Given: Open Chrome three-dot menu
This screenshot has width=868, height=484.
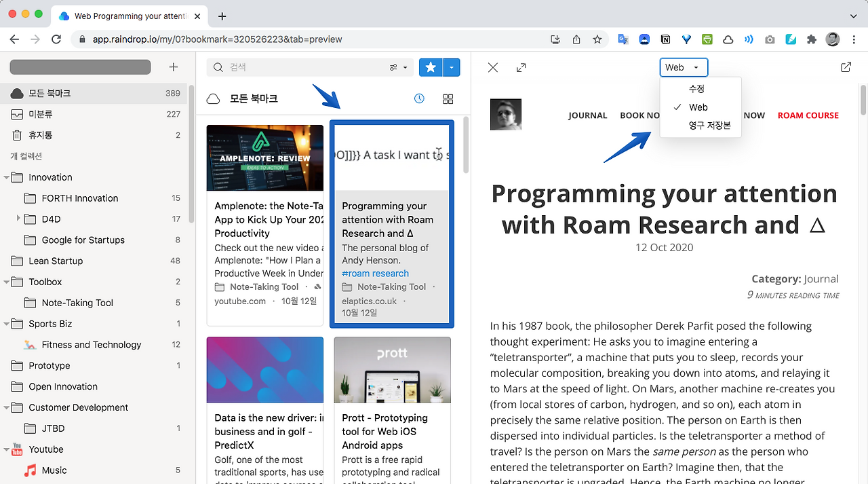Looking at the screenshot, I should 854,39.
